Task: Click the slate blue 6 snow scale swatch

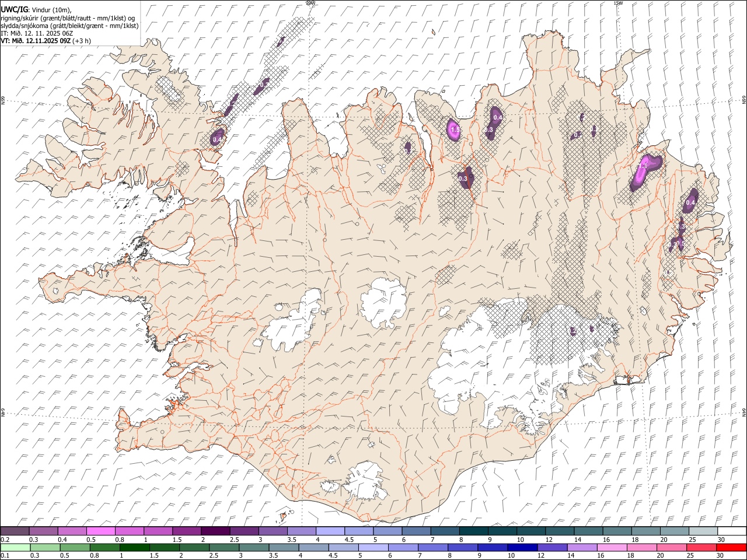Action: 416,531
